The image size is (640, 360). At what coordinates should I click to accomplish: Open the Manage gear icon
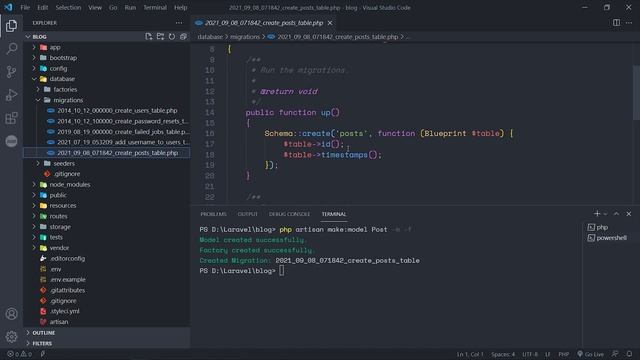[x=11, y=336]
